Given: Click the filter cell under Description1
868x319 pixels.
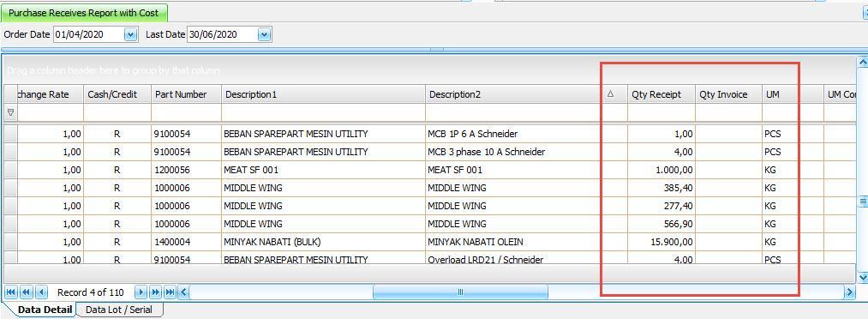Looking at the screenshot, I should 323,113.
